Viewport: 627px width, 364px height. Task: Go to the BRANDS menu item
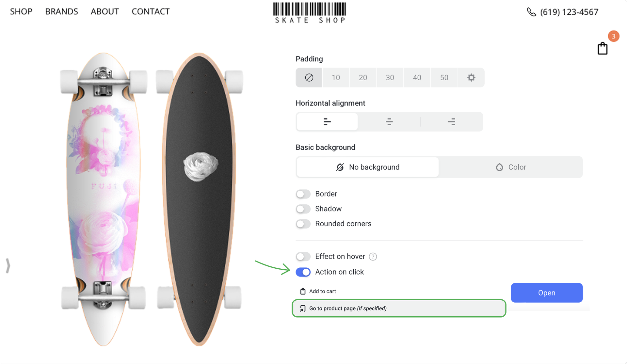(x=61, y=11)
